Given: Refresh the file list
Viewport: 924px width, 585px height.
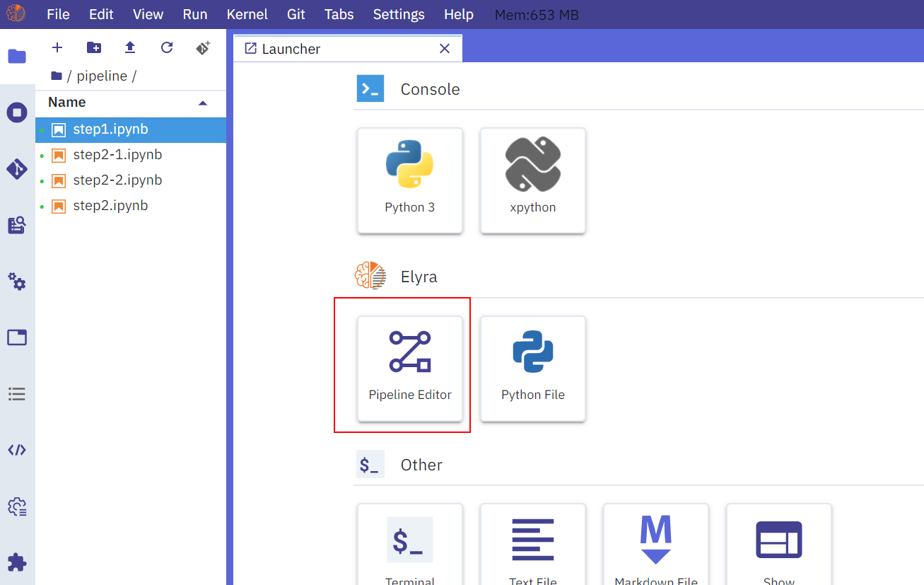Looking at the screenshot, I should pos(167,47).
